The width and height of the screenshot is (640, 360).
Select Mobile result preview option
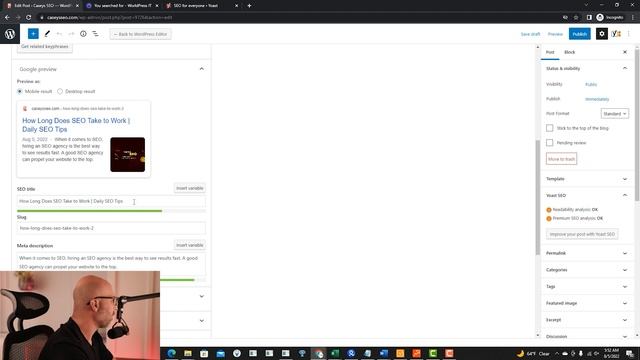click(x=20, y=91)
